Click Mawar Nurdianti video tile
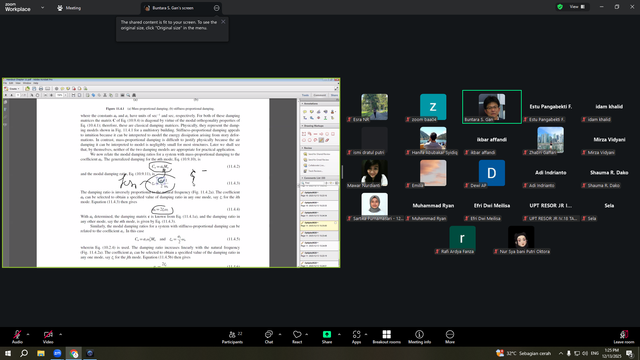640x360 pixels. (374, 173)
